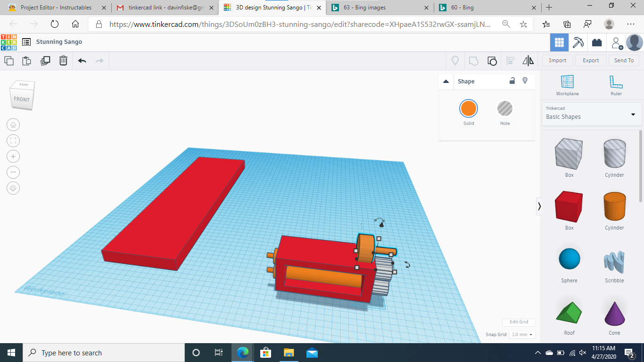Click the Fit all in view icon
This screenshot has width=644, height=362.
[x=13, y=140]
